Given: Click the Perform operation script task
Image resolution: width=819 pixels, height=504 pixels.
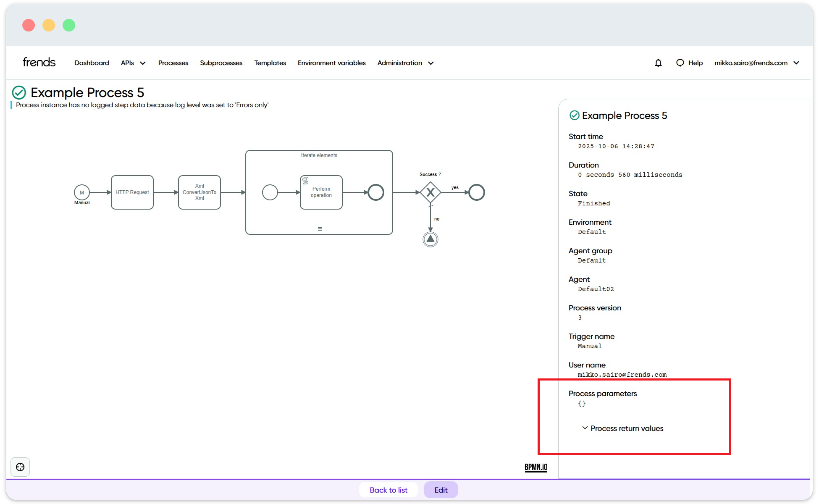Looking at the screenshot, I should [321, 192].
